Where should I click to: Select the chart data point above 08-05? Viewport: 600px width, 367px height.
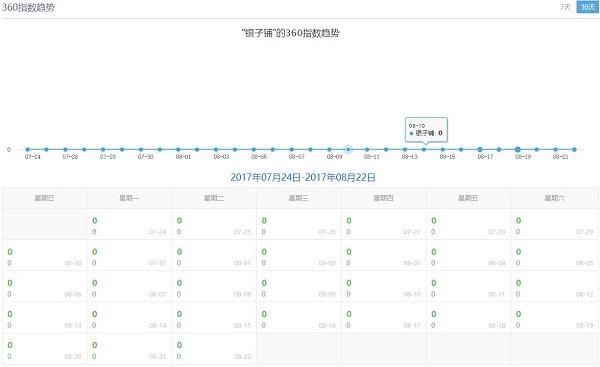click(254, 150)
